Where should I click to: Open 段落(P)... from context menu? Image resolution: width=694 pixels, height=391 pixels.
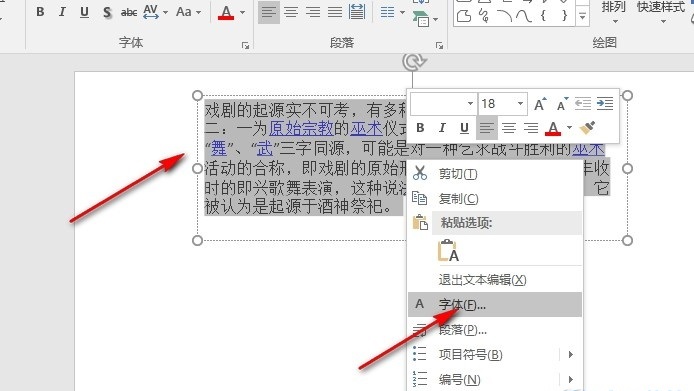[x=495, y=330]
